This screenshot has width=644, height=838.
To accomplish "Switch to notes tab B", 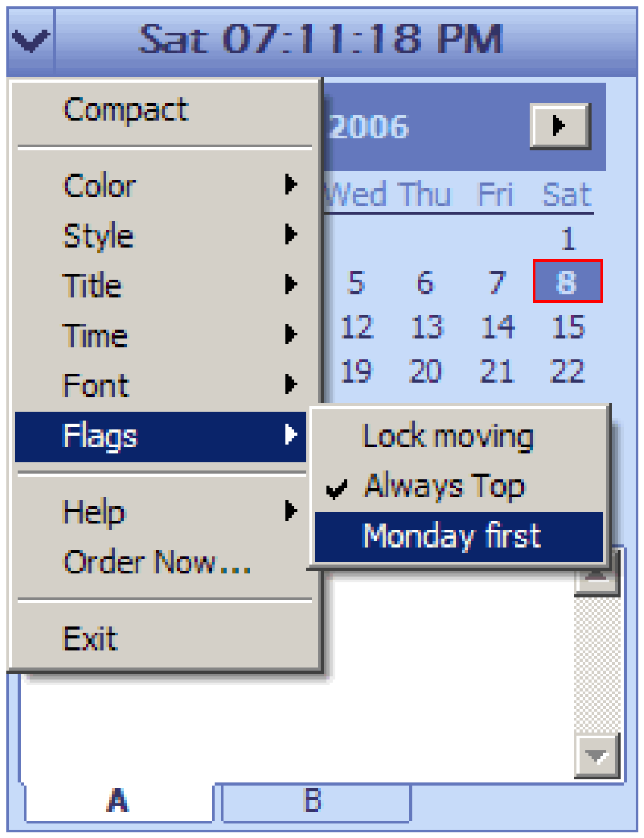I will tap(314, 801).
